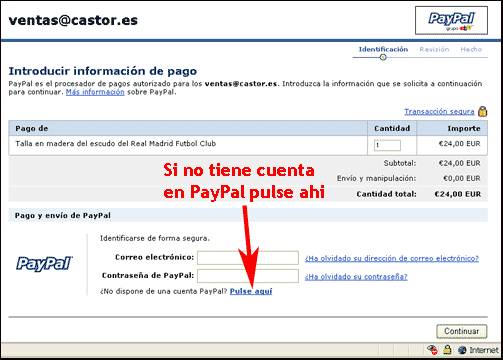Viewport: 503px width, 360px height.
Task: Focus the Contraseña de PayPal field
Action: tap(248, 276)
